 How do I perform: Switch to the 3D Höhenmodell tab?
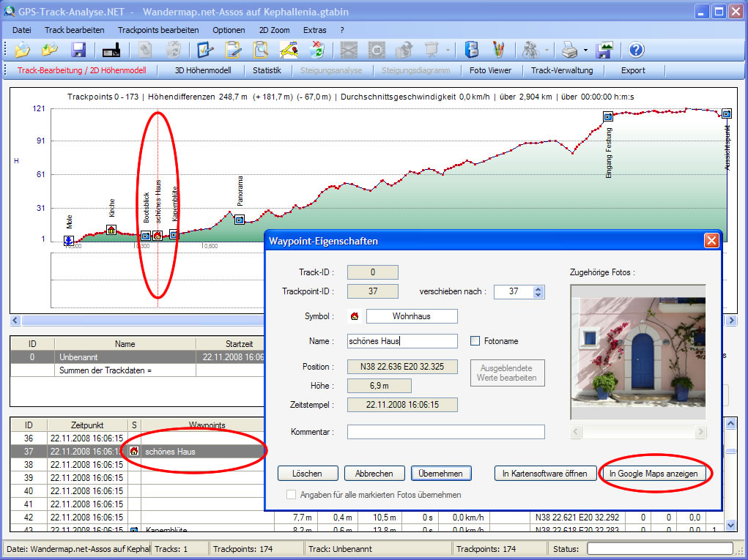pyautogui.click(x=203, y=71)
